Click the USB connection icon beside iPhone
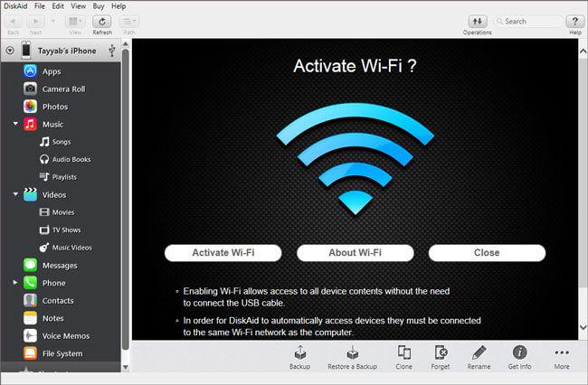588x385 pixels. [x=112, y=51]
